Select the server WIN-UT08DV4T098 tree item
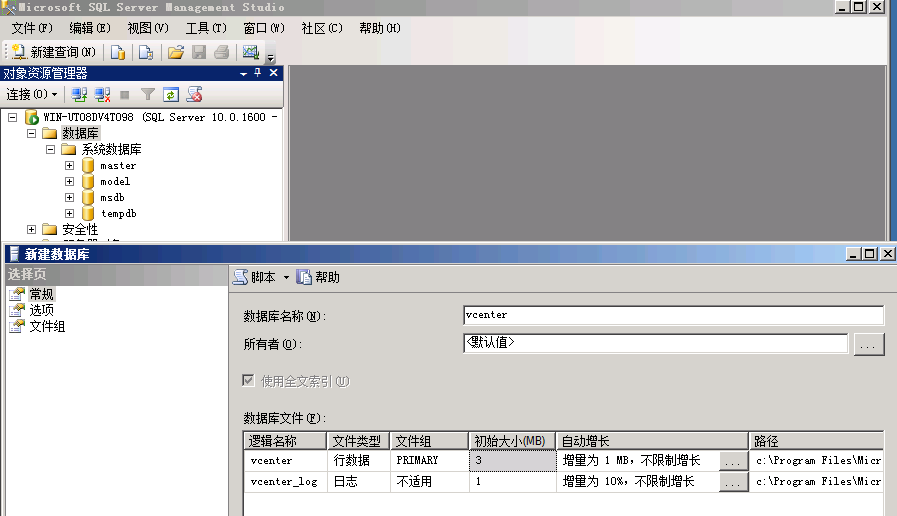897x516 pixels. click(x=154, y=117)
